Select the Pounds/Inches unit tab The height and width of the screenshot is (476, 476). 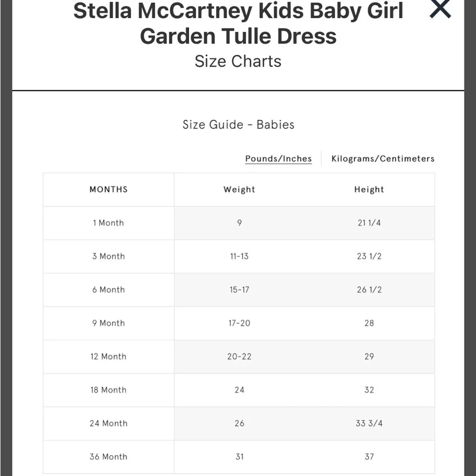tap(278, 159)
